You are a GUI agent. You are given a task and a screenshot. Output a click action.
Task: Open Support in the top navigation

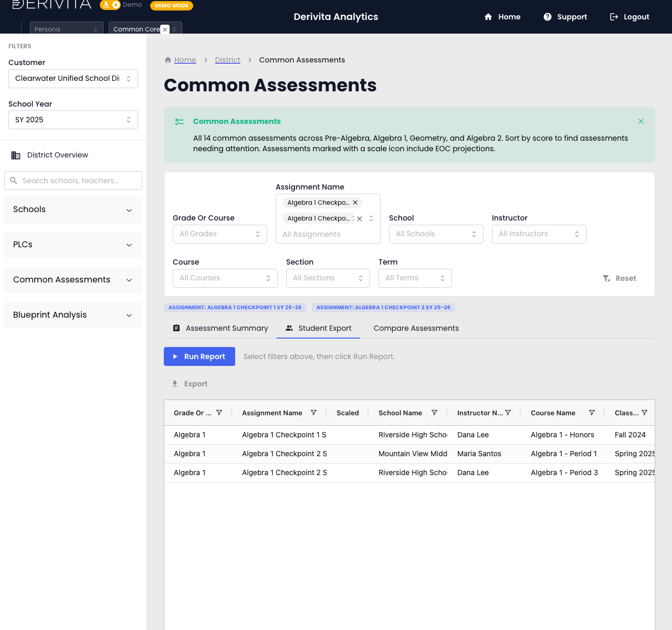(565, 17)
